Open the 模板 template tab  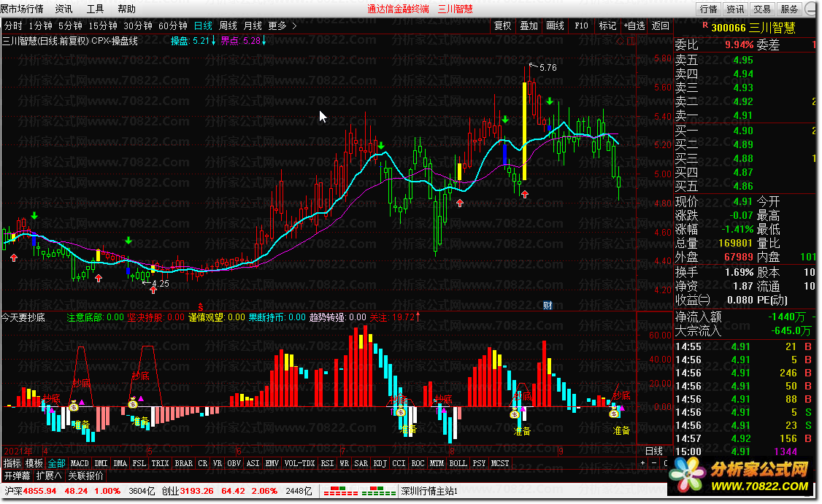tap(34, 463)
